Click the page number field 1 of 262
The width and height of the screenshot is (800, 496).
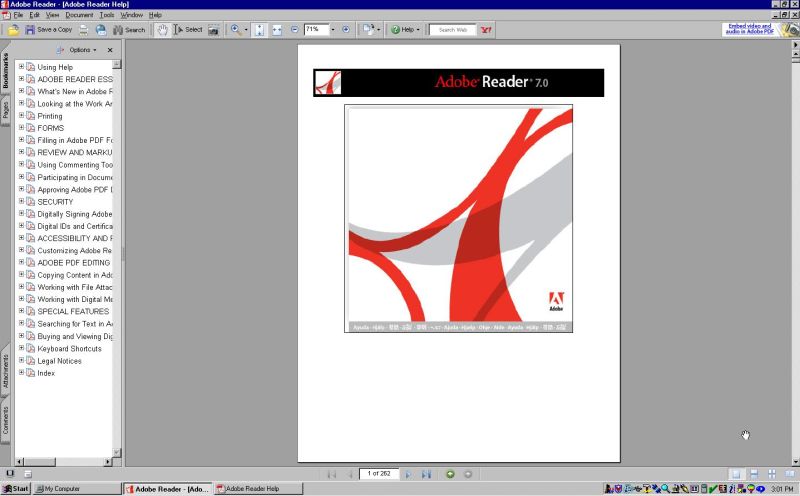[x=379, y=474]
